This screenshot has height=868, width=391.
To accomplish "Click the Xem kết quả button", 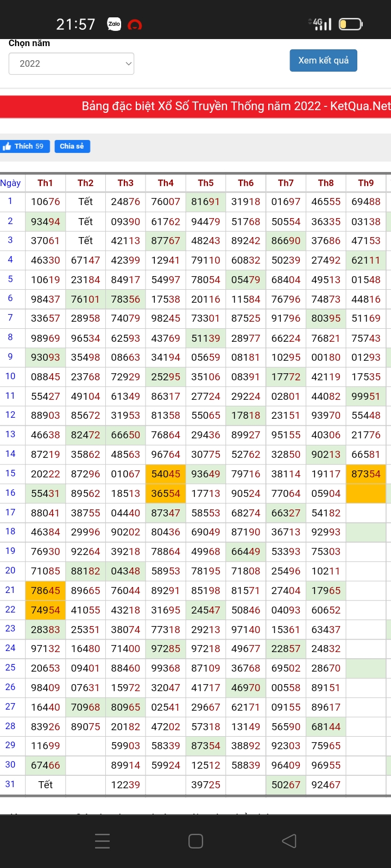I will pos(323,60).
